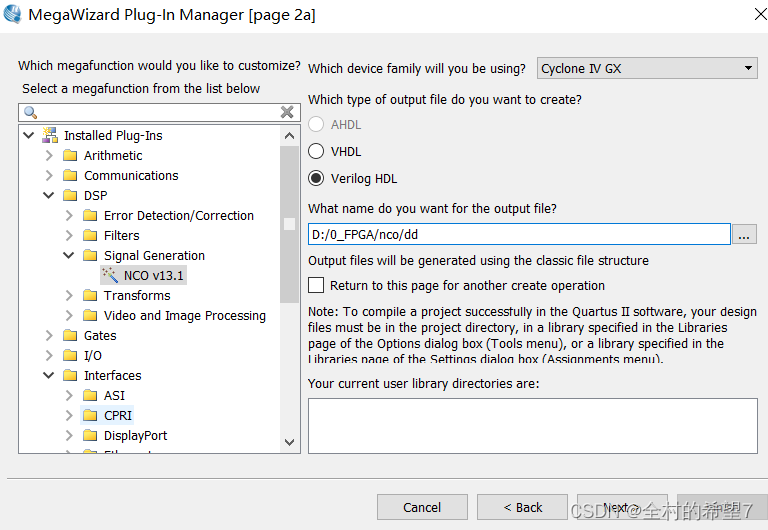768x530 pixels.
Task: Click the NCO v13.1 wizard wand icon
Action: 110,275
